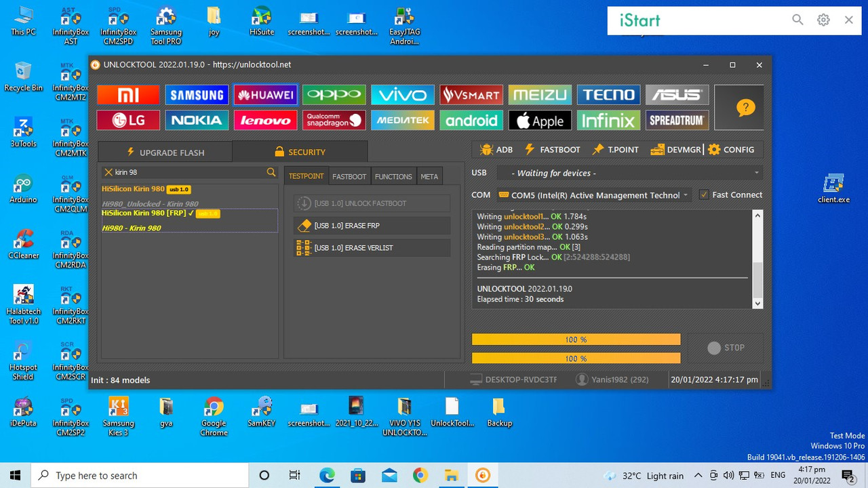Expand the COM port dropdown
The image size is (868, 488).
coord(685,195)
